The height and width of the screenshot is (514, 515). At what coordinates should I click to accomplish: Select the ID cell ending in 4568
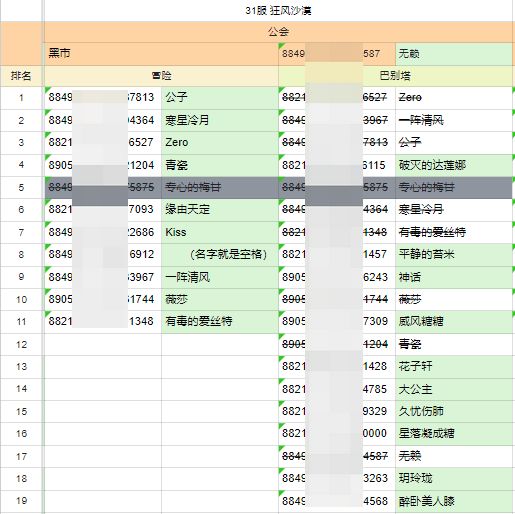(337, 501)
